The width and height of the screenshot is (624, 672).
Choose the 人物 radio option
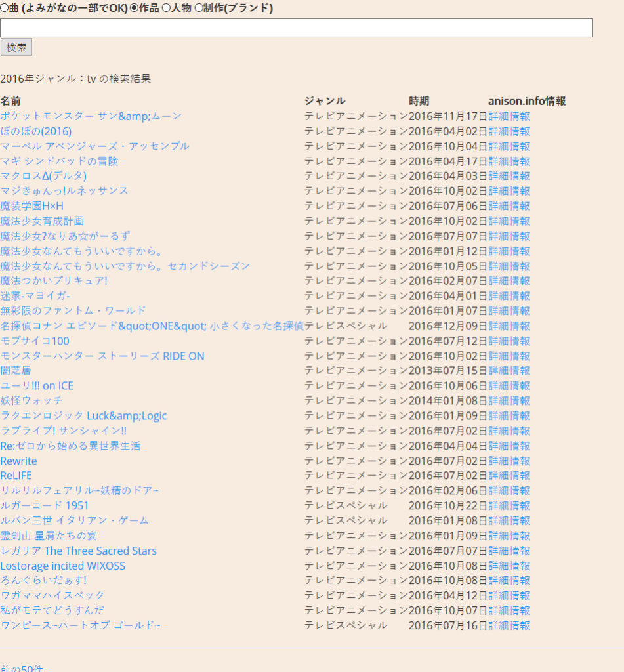[166, 8]
